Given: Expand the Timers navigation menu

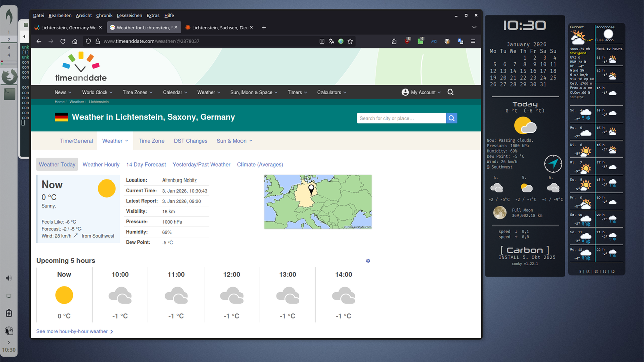Looking at the screenshot, I should click(x=297, y=92).
